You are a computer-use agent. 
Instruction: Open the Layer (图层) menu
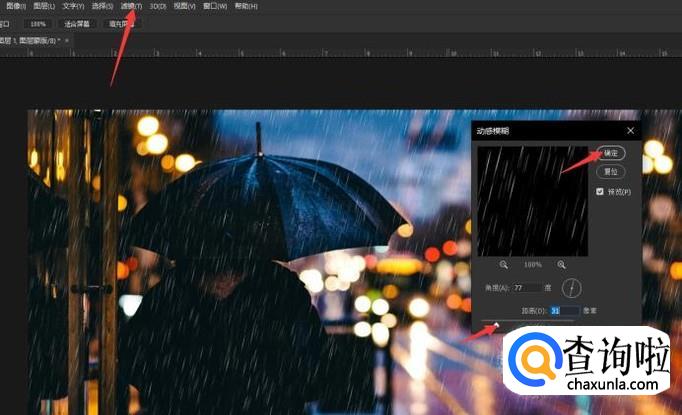45,6
